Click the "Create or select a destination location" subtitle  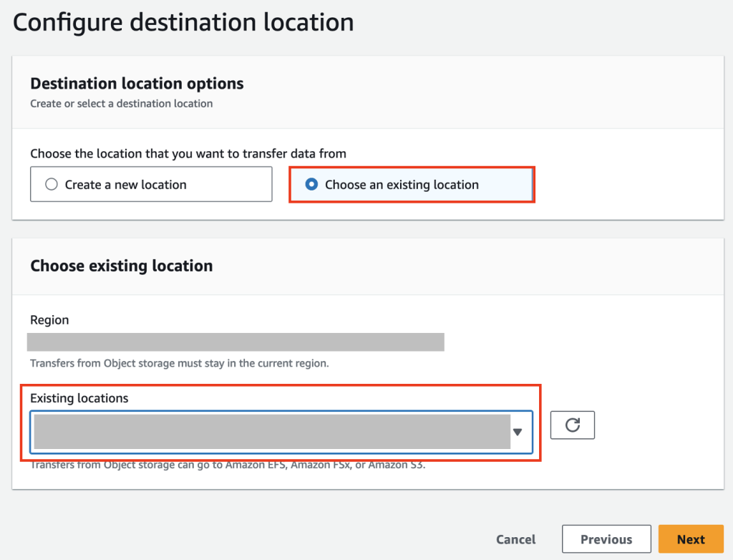coord(121,103)
